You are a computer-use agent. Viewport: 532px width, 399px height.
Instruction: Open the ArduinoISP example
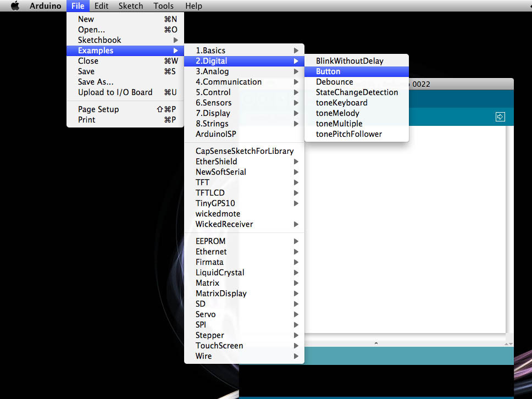pyautogui.click(x=244, y=134)
